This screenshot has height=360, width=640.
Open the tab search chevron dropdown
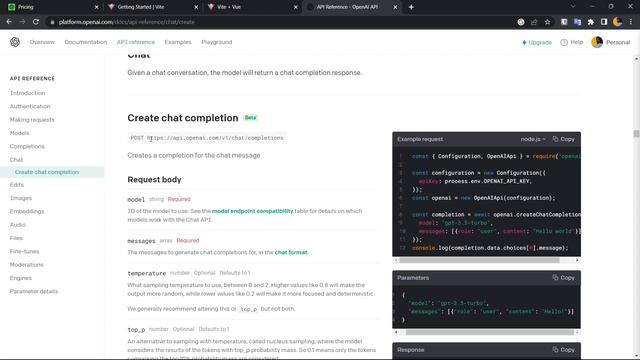573,7
